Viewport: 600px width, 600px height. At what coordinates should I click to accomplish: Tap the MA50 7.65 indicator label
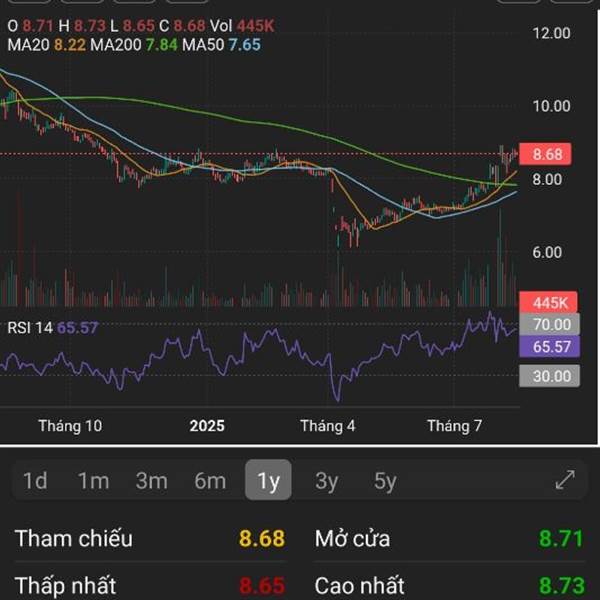[221, 45]
